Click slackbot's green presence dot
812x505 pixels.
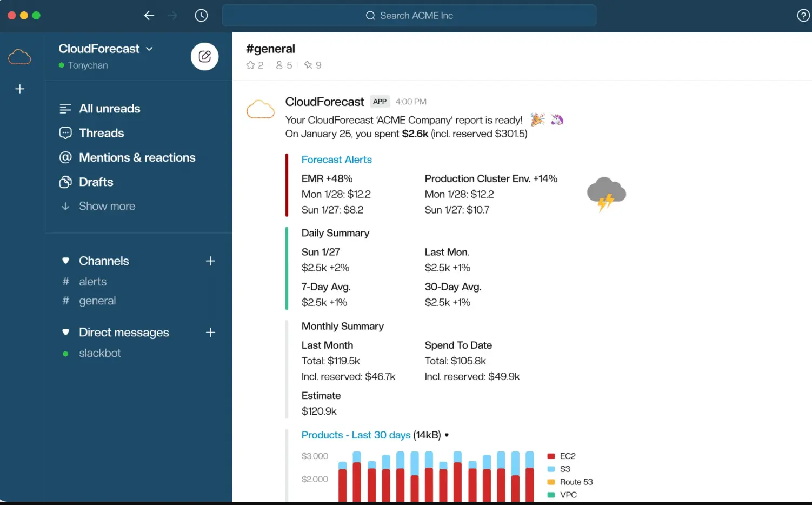pyautogui.click(x=65, y=354)
